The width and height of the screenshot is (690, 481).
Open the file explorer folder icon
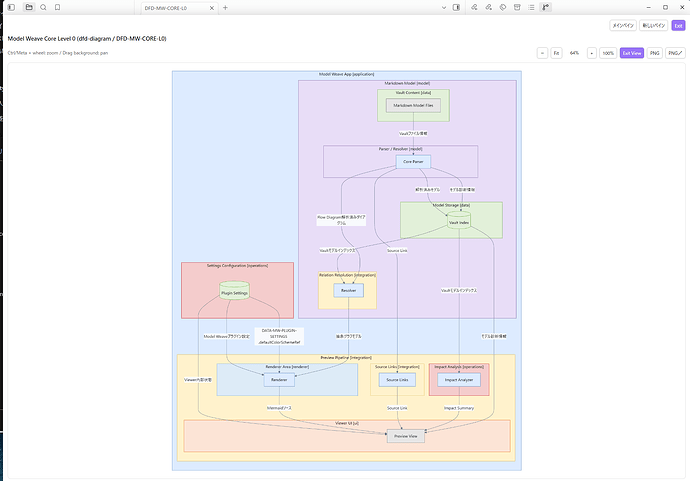[x=29, y=7]
